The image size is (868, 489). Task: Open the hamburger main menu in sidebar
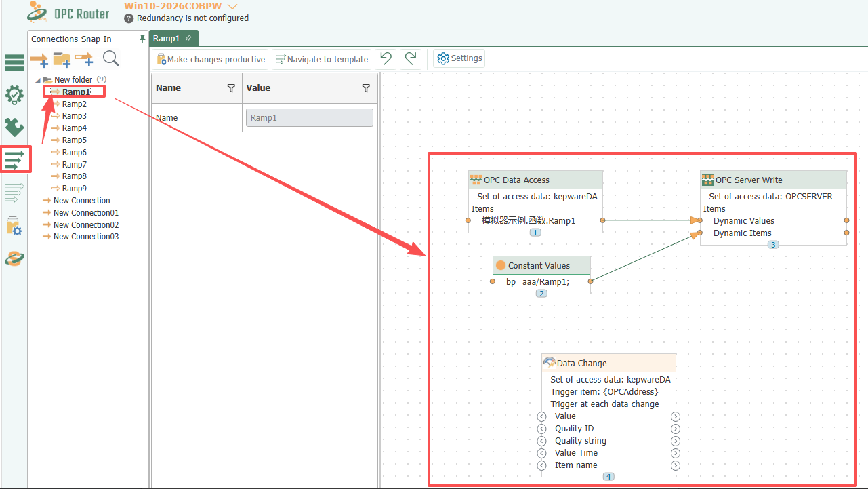point(14,63)
